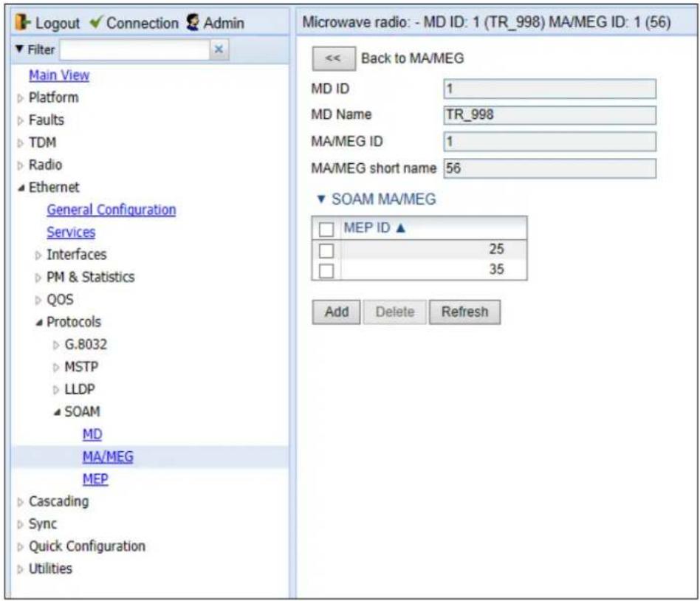Click the Add button
This screenshot has width=700, height=601.
pyautogui.click(x=336, y=312)
